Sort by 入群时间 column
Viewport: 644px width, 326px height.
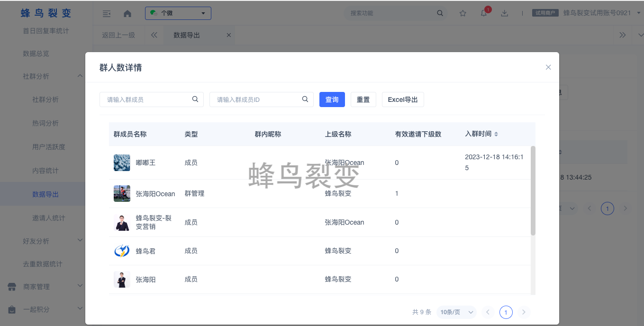(x=496, y=135)
